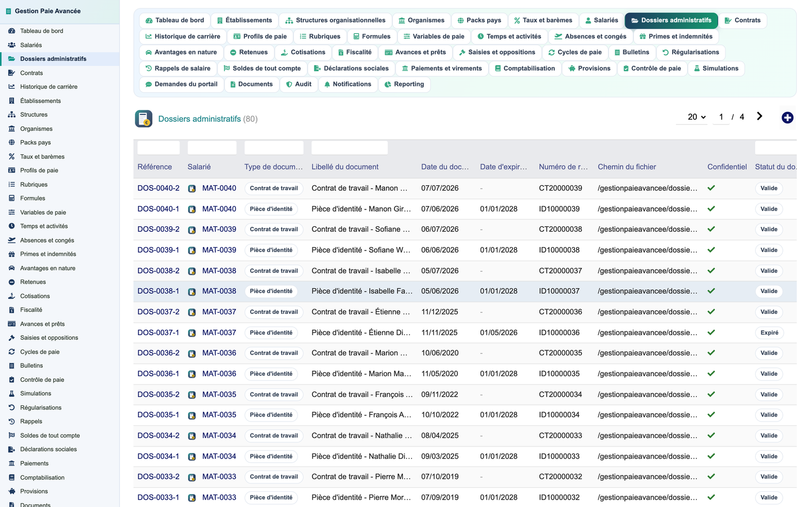This screenshot has height=507, width=812.
Task: Open Absences et congés in the sidebar
Action: pos(47,240)
